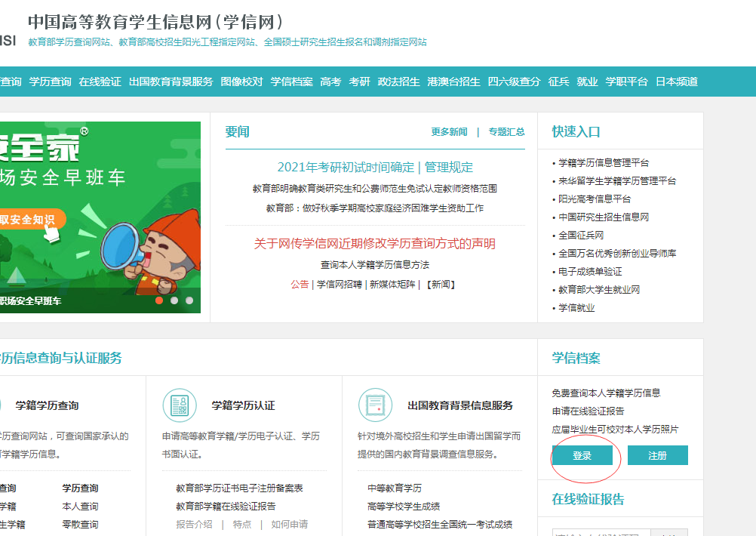This screenshot has height=536, width=756.
Task: Select 学信档案 navigation item
Action: [x=292, y=82]
